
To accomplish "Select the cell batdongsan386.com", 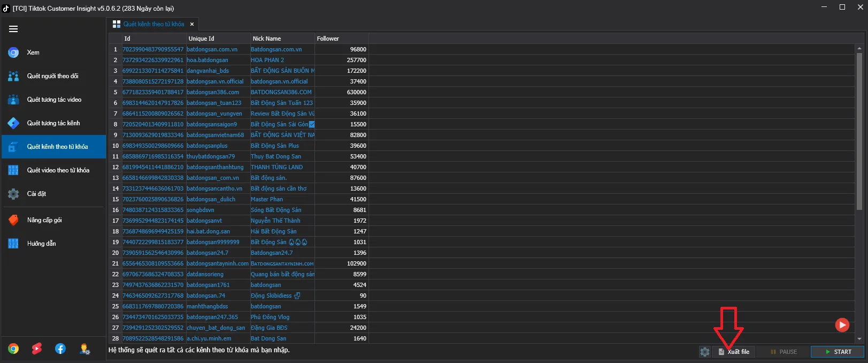I will pos(218,92).
